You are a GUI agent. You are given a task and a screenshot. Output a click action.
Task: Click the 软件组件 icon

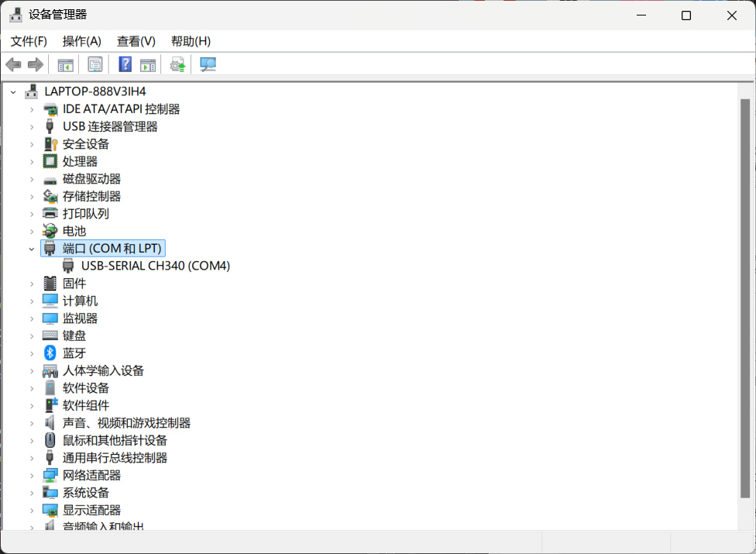click(x=50, y=405)
